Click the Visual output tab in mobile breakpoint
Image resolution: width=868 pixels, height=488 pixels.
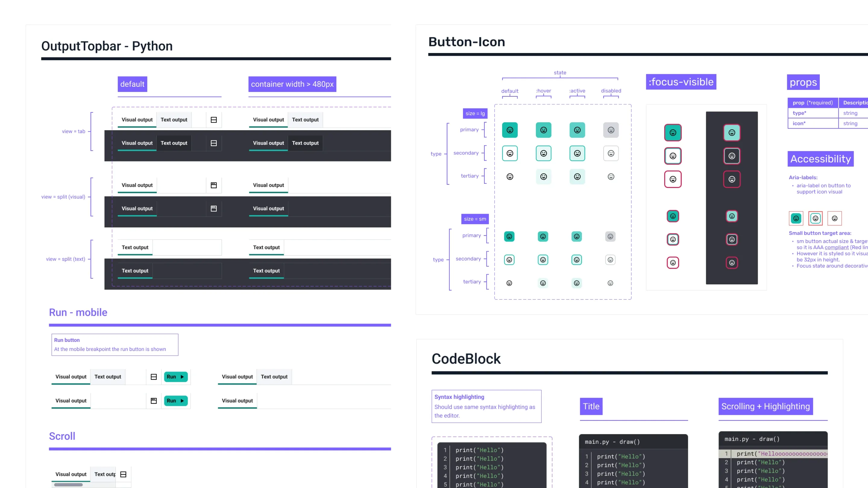pos(71,376)
